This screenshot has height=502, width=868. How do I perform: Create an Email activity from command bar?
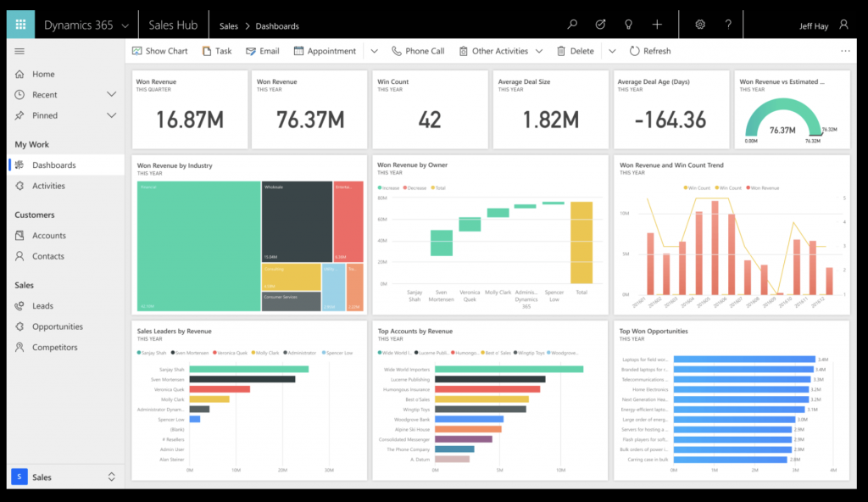(x=263, y=51)
